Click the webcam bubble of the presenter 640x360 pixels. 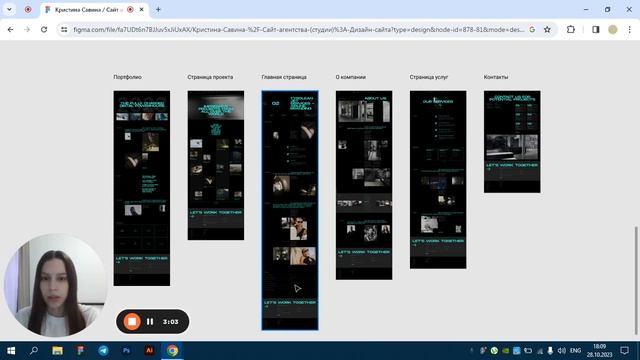[x=56, y=285]
